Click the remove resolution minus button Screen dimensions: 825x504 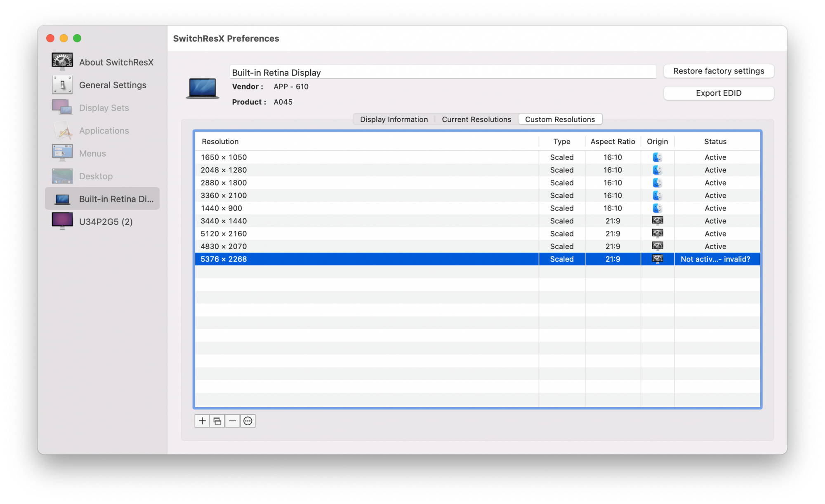(233, 420)
